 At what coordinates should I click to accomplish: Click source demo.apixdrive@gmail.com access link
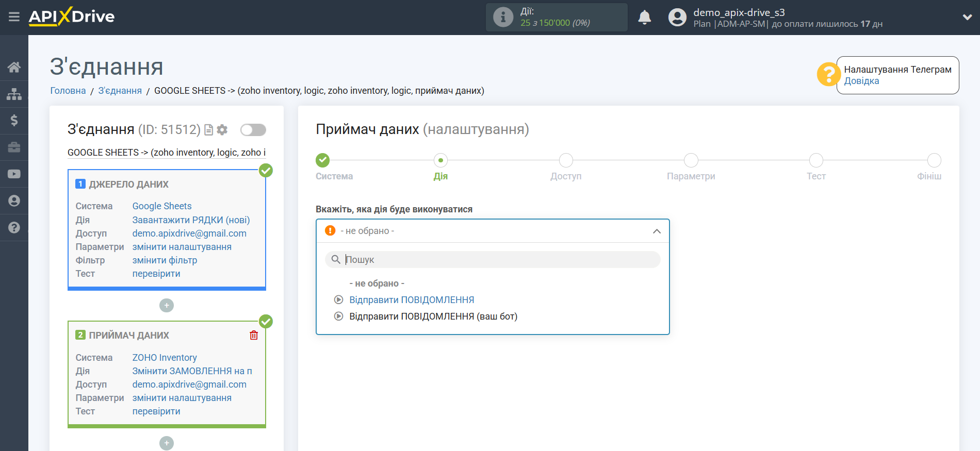[x=189, y=233]
